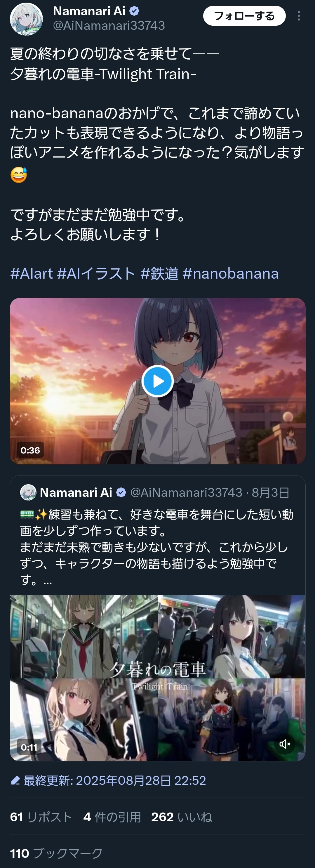Viewport: 315px width, 868px height.
Task: Open the quoted 夕暮れの電車 video thumbnail
Action: pos(158,678)
